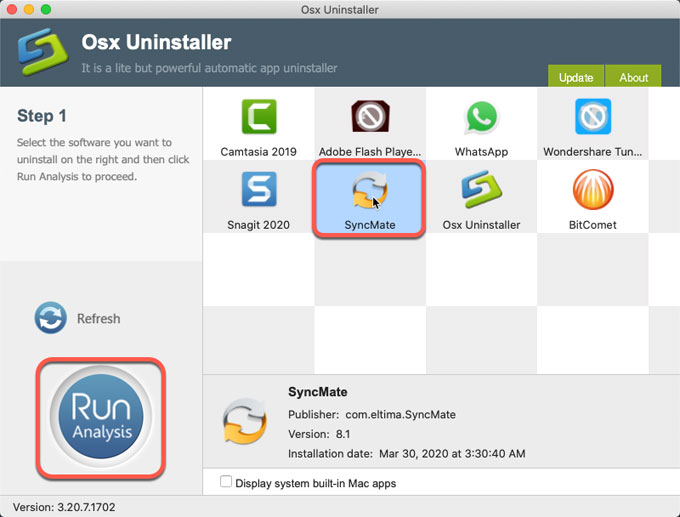
Task: Click the Version 8.1 text
Action: coord(319,434)
